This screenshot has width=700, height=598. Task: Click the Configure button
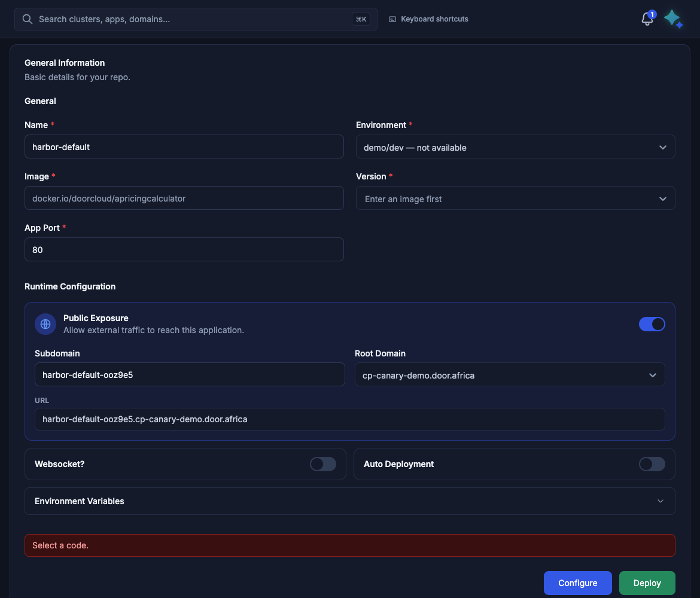(x=578, y=583)
